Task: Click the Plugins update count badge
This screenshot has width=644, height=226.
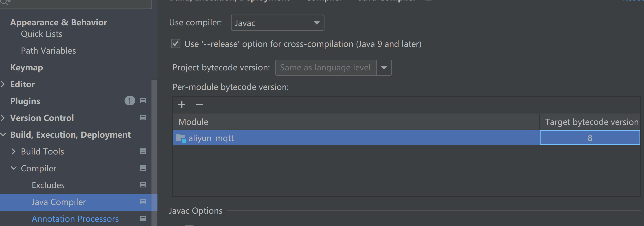Action: (129, 101)
